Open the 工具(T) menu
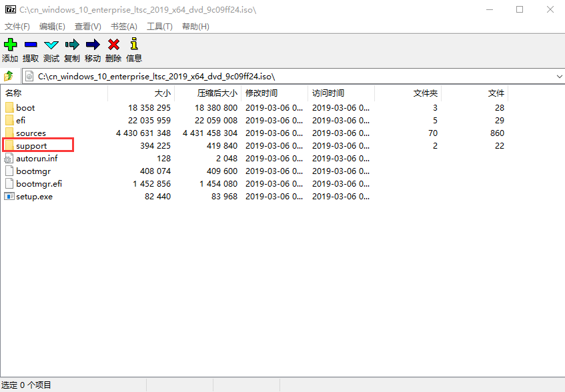 point(159,26)
